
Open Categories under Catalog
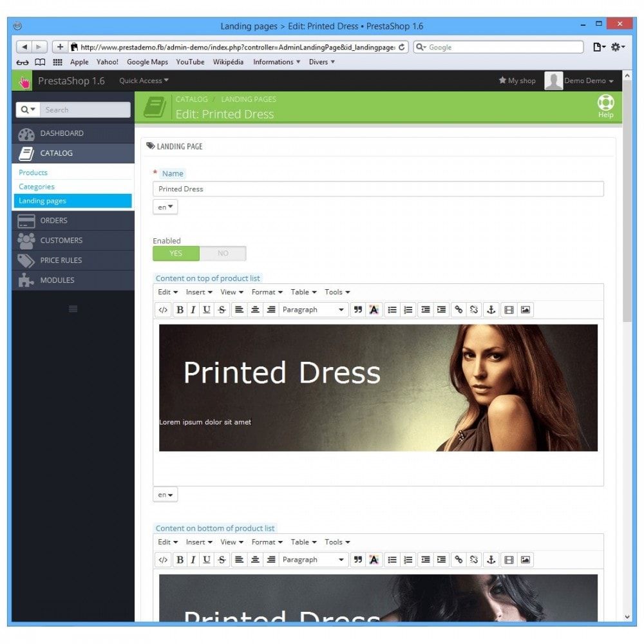(37, 187)
